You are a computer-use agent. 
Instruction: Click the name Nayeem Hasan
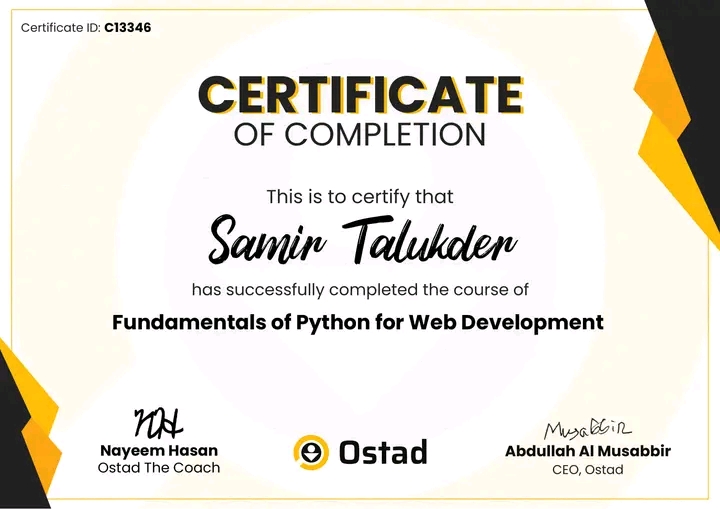click(159, 451)
